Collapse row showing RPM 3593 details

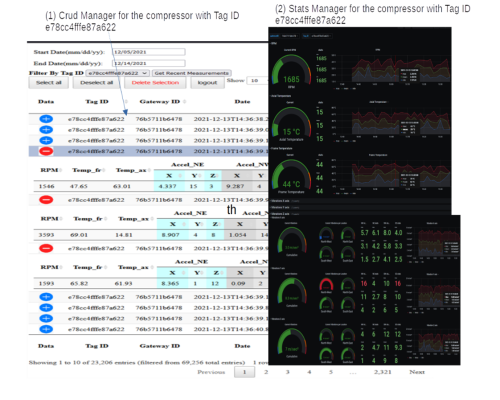46,200
